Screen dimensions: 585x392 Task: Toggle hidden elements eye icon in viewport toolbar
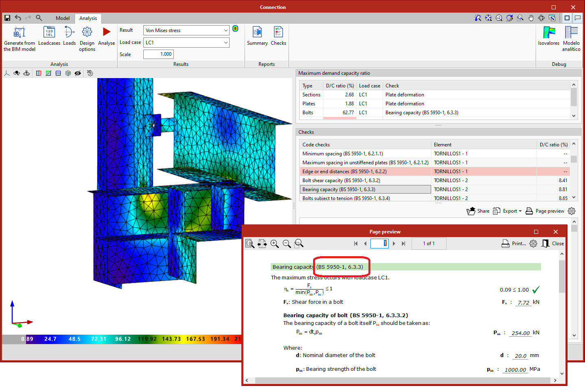tap(78, 73)
